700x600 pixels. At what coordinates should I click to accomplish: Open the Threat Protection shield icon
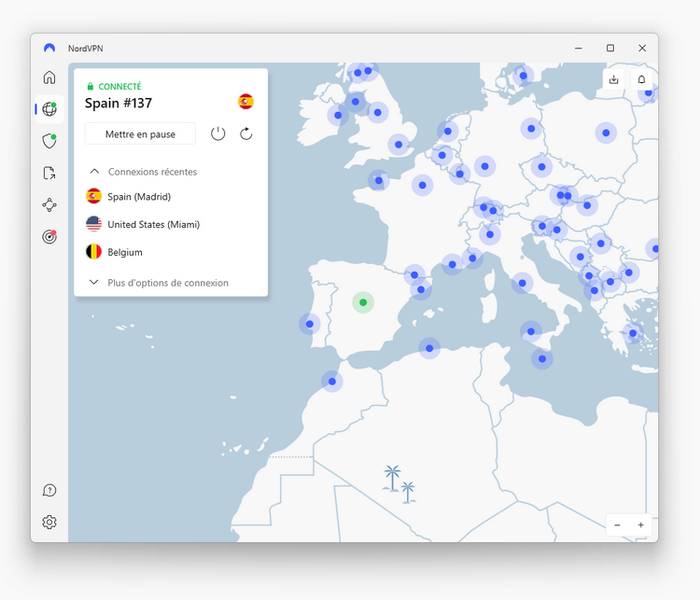[49, 141]
